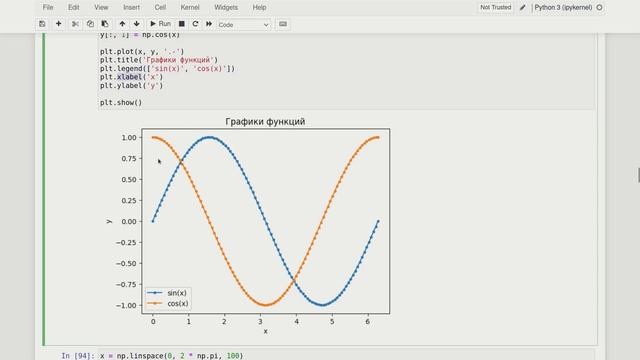Screen dimensions: 640x360
Task: Move selected cell up arrow
Action: tap(122, 24)
